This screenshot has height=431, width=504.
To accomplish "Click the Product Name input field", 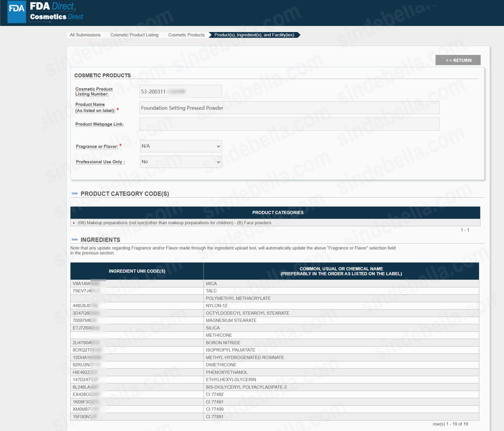I will coord(289,108).
